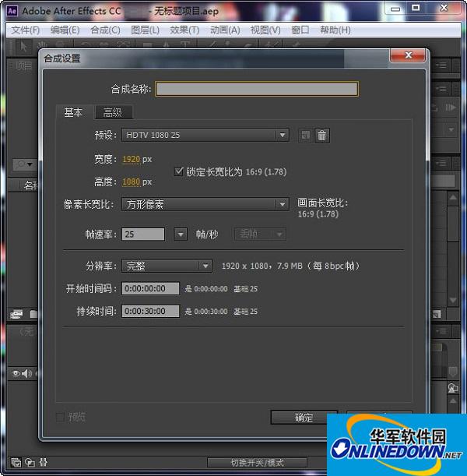Open the 分辨率 完整 dropdown
467x476 pixels.
point(167,266)
